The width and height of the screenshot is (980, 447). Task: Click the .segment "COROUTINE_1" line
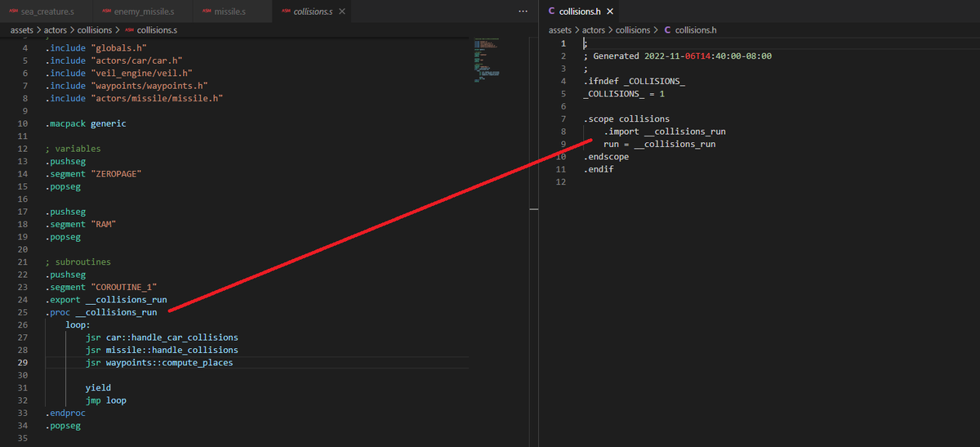pyautogui.click(x=101, y=287)
